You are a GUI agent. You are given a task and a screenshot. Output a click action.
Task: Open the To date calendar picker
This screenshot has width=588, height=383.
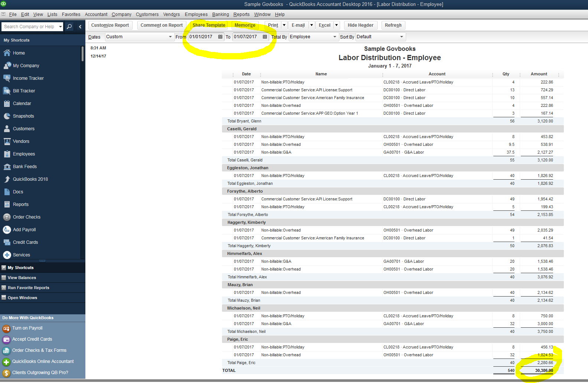[x=265, y=37]
